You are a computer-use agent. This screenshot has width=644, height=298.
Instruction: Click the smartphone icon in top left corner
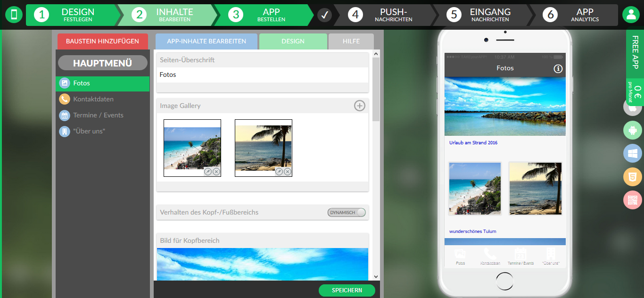[13, 15]
